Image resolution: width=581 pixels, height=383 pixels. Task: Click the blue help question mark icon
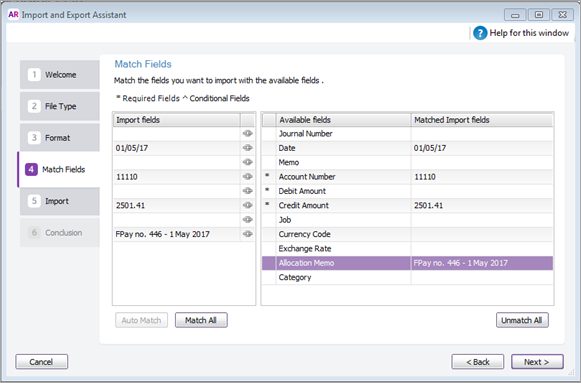[480, 33]
